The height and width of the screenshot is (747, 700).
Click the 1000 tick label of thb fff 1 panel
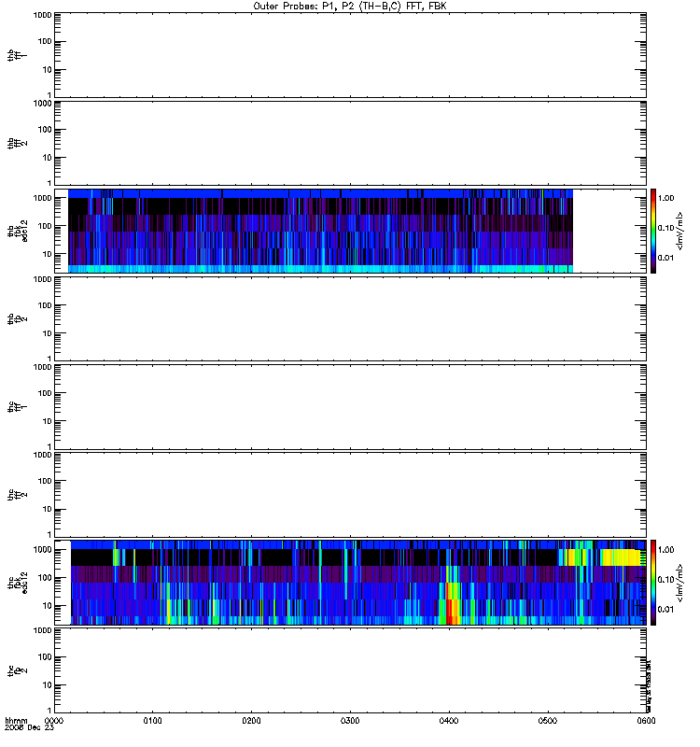pos(42,15)
